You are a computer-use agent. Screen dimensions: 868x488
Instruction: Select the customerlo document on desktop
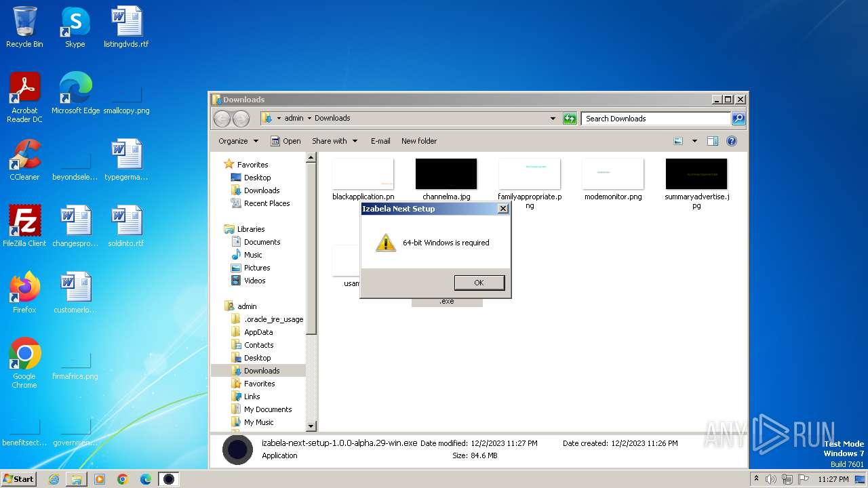coord(75,293)
